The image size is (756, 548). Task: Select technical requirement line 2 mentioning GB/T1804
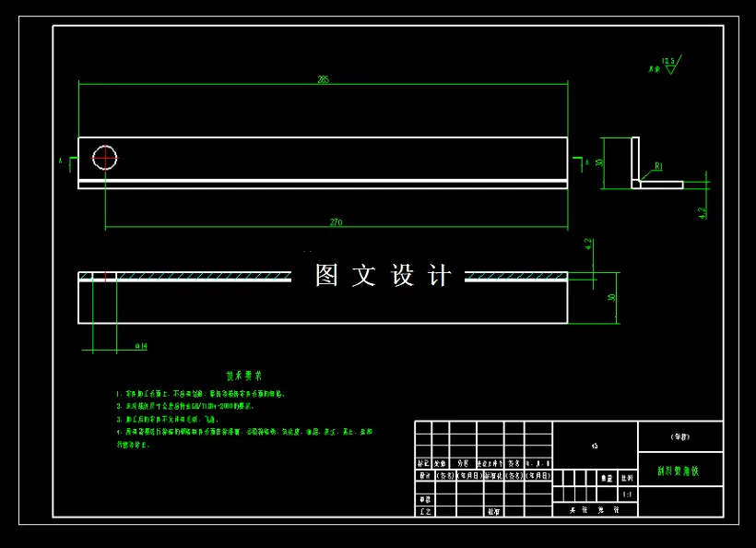184,406
